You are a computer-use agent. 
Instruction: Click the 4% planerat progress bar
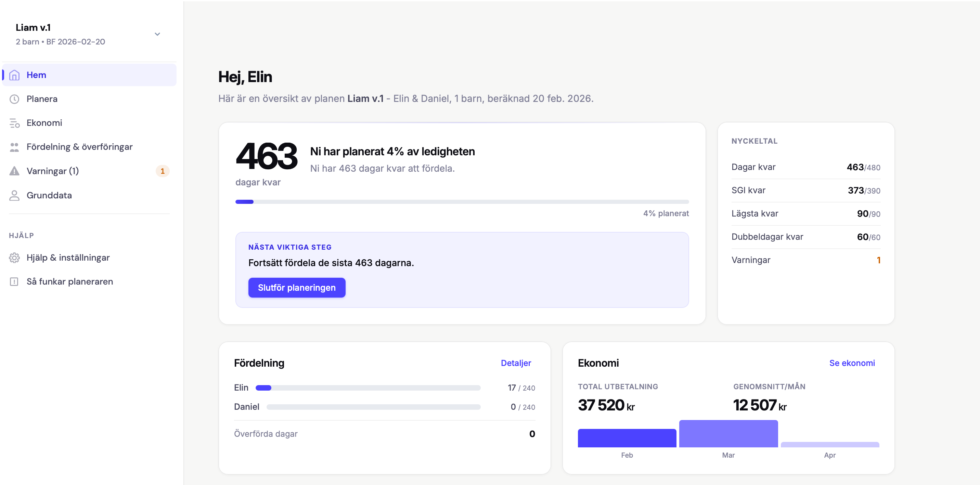(462, 202)
